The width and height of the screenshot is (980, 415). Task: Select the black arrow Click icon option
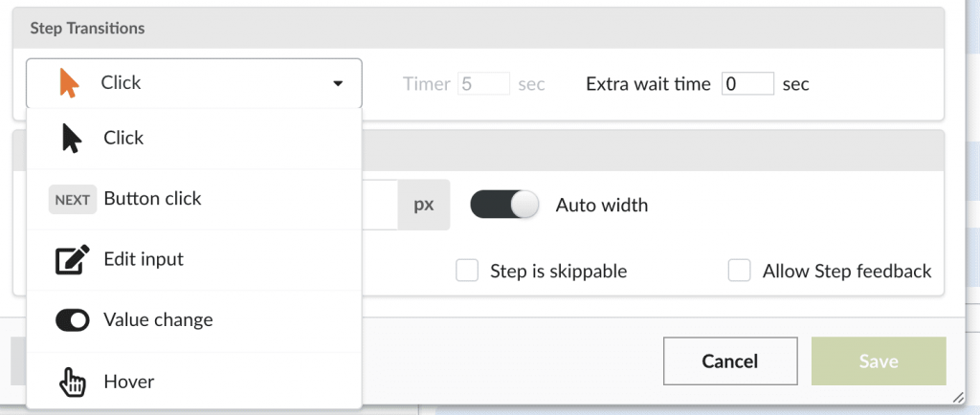click(72, 138)
